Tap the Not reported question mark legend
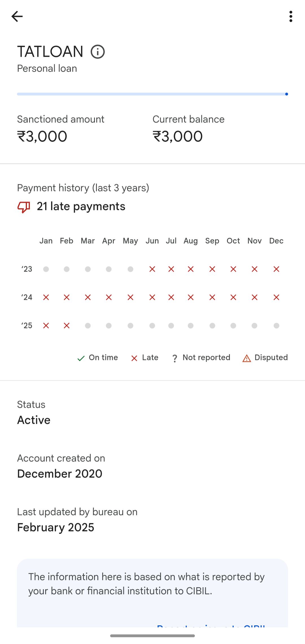Viewport: 305px width, 644px height. [x=175, y=358]
